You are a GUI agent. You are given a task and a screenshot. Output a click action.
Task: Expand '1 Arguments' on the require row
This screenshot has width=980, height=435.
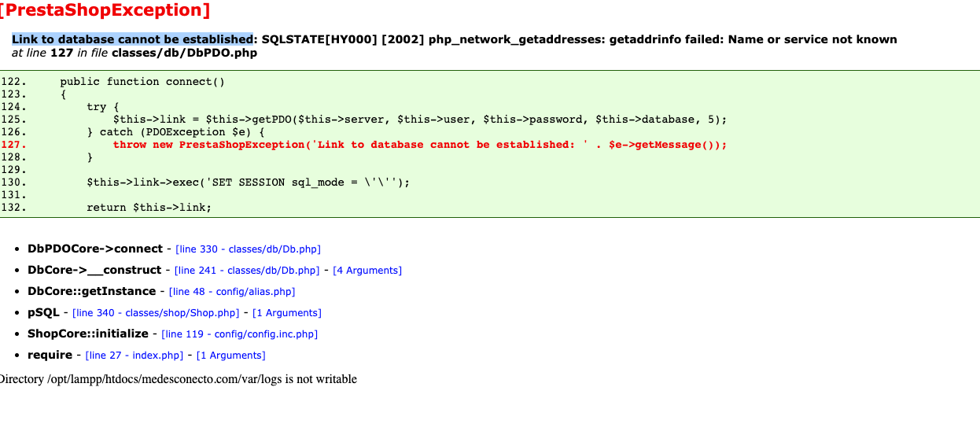click(231, 355)
